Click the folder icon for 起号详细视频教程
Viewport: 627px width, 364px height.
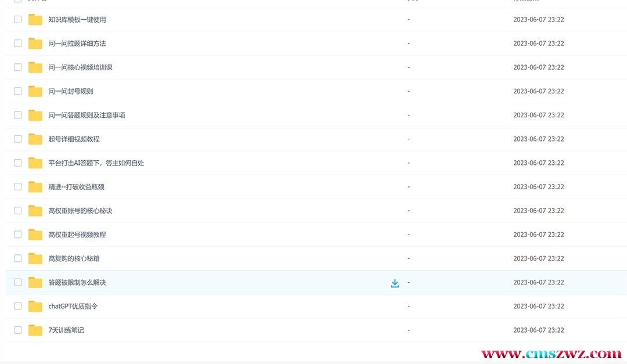(35, 139)
